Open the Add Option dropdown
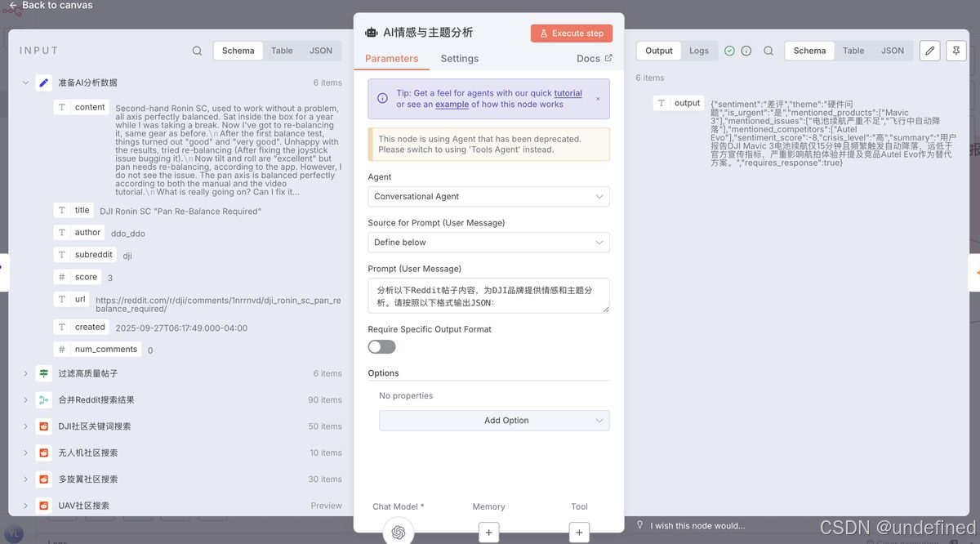The image size is (980, 544). pyautogui.click(x=493, y=420)
